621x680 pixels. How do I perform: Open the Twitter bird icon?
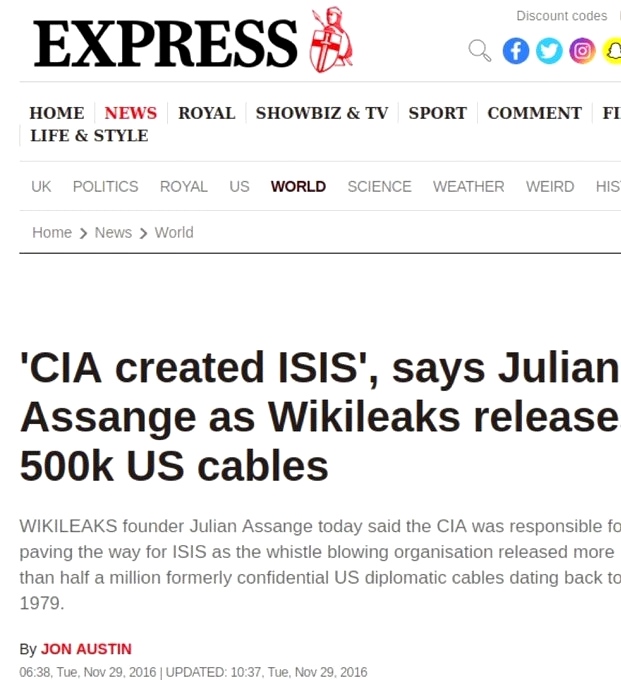pyautogui.click(x=548, y=51)
